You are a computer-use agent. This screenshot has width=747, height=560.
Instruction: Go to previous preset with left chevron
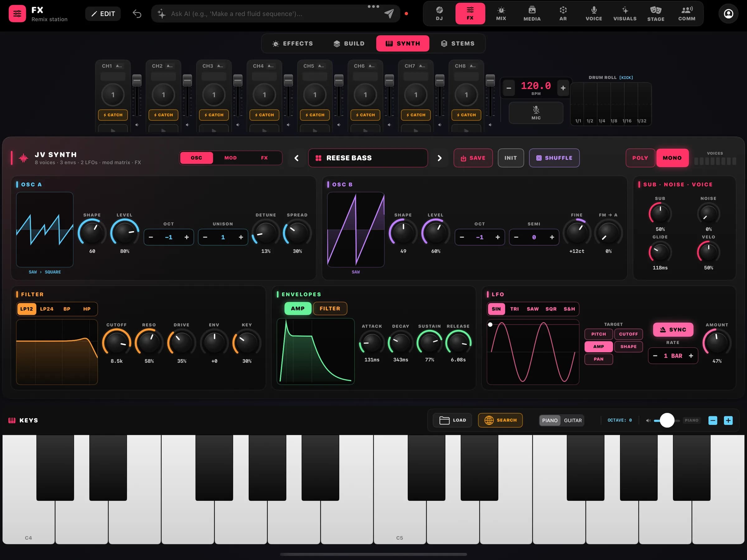point(297,158)
